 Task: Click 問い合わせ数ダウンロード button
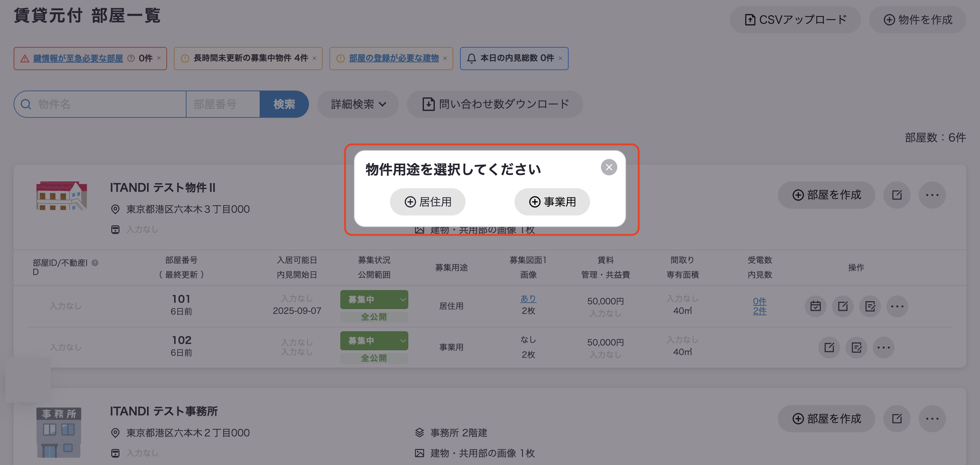(x=495, y=104)
